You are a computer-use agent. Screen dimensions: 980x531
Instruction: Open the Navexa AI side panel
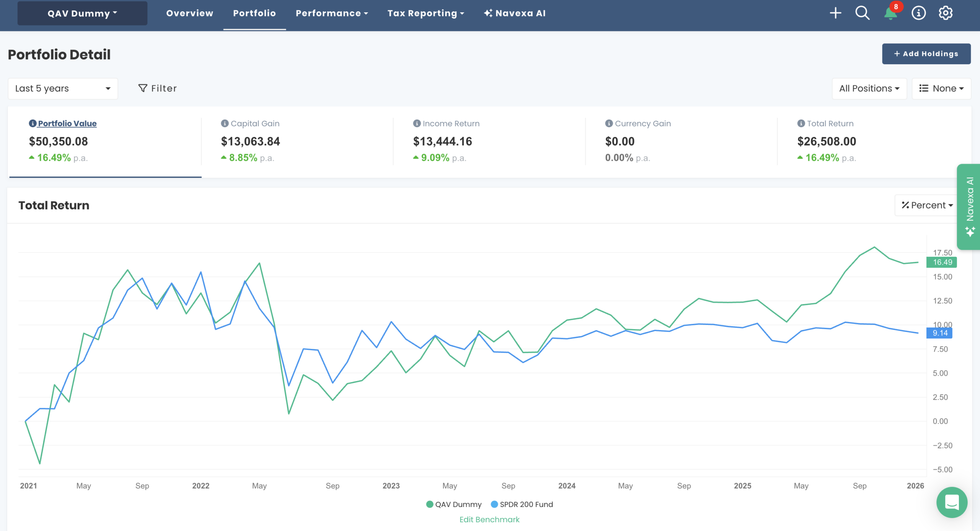click(968, 207)
